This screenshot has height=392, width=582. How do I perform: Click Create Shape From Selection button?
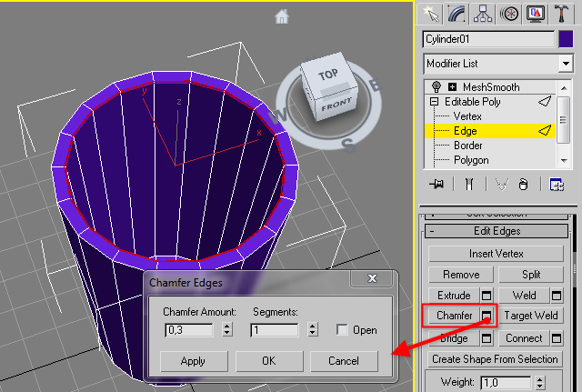point(495,359)
